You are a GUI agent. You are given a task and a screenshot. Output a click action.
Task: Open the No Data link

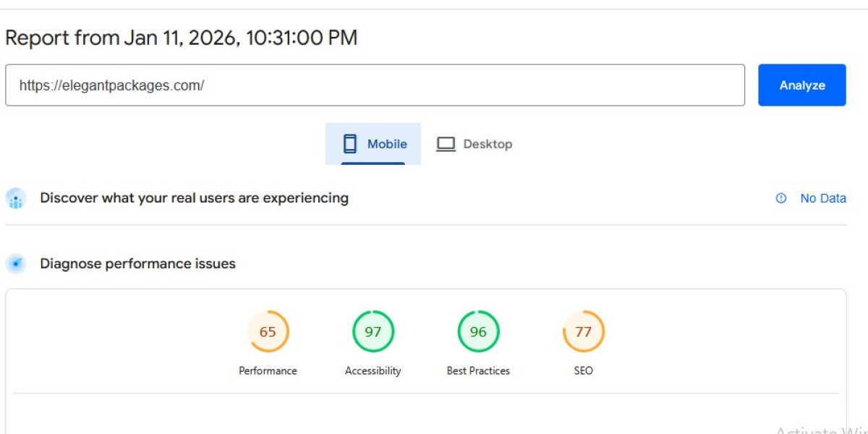pyautogui.click(x=822, y=198)
